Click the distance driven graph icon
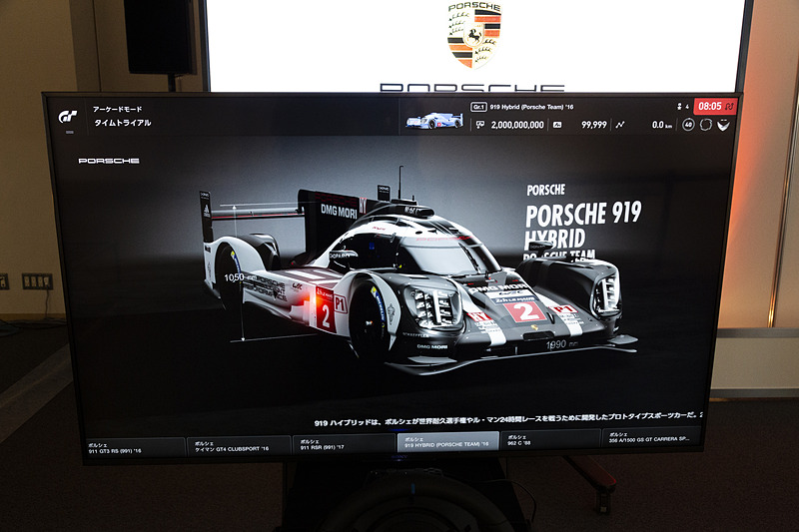The image size is (799, 532). click(x=620, y=125)
